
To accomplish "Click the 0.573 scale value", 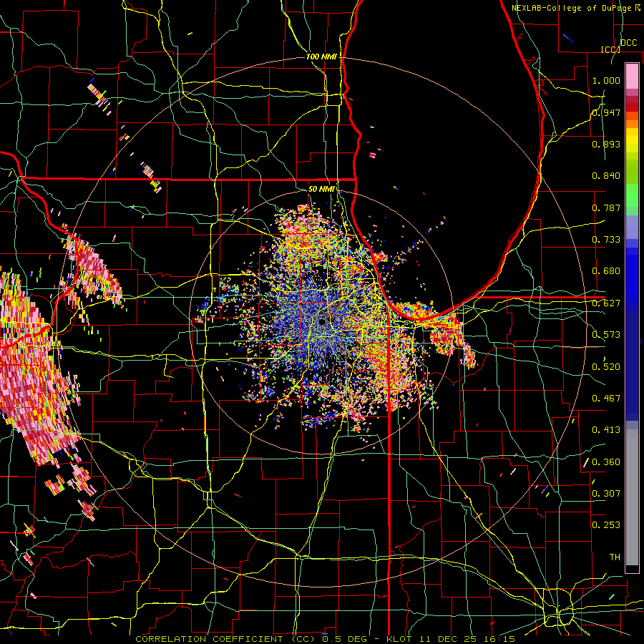I will (606, 335).
